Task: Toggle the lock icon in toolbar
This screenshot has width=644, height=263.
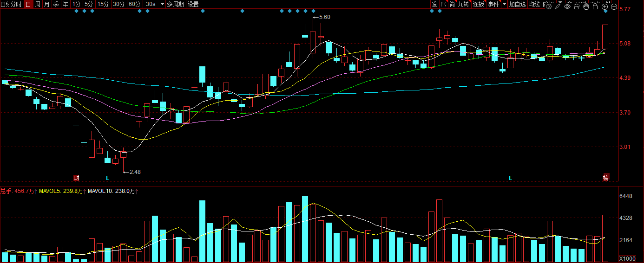Action: 595,6
